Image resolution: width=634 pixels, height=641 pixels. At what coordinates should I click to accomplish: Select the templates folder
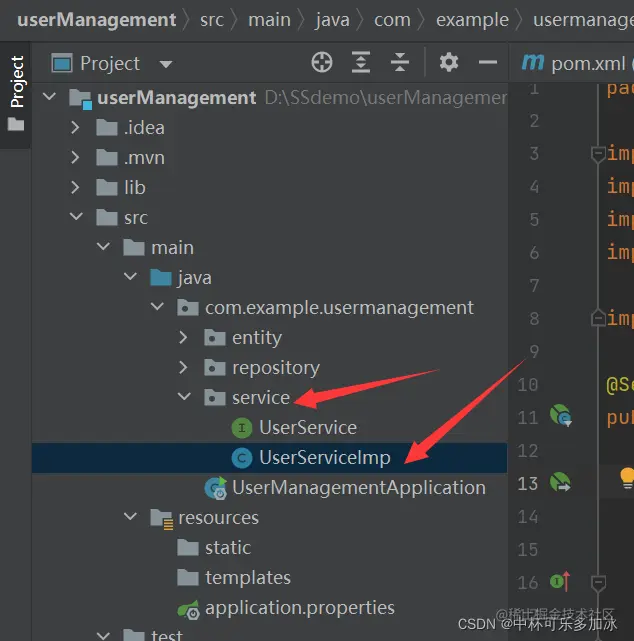pos(270,578)
